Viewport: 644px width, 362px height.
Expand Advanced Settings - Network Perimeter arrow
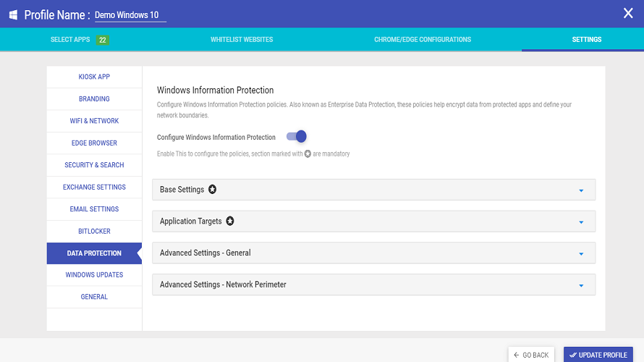tap(581, 285)
